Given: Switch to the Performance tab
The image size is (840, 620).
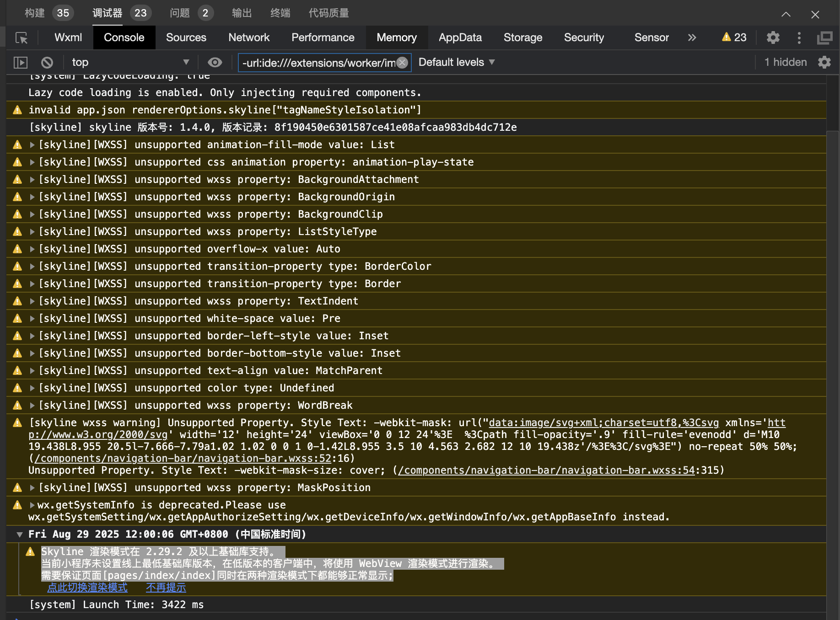Looking at the screenshot, I should click(323, 37).
